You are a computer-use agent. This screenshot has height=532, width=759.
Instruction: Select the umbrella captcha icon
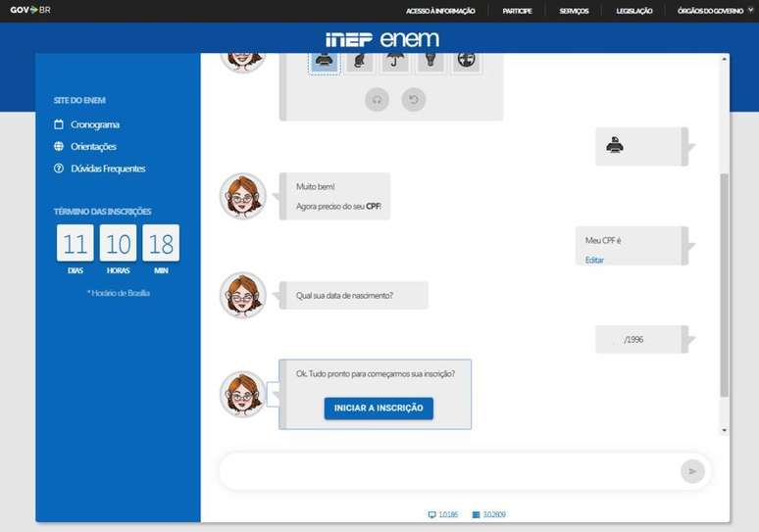coord(395,62)
